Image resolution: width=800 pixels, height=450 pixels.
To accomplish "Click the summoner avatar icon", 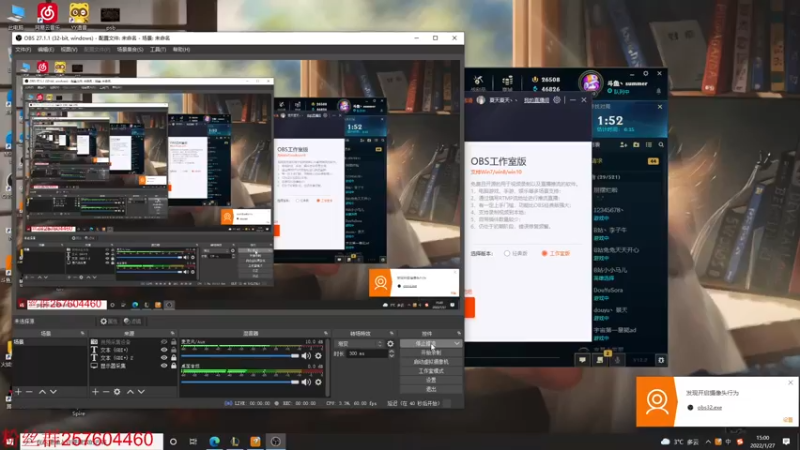I will pyautogui.click(x=591, y=83).
